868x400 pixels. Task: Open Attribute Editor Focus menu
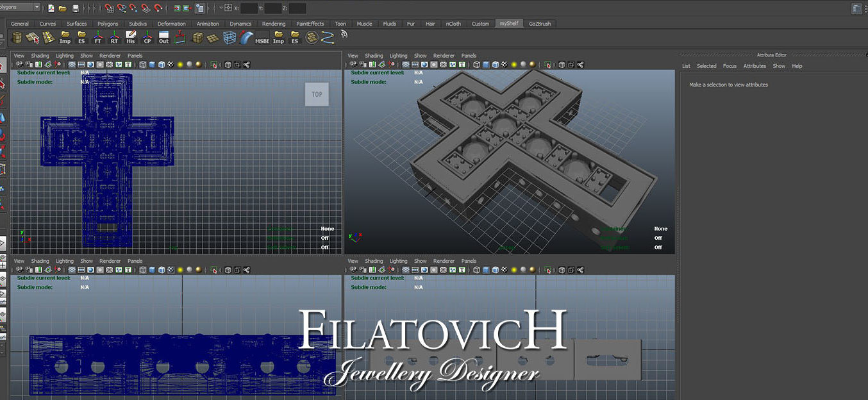coord(730,66)
